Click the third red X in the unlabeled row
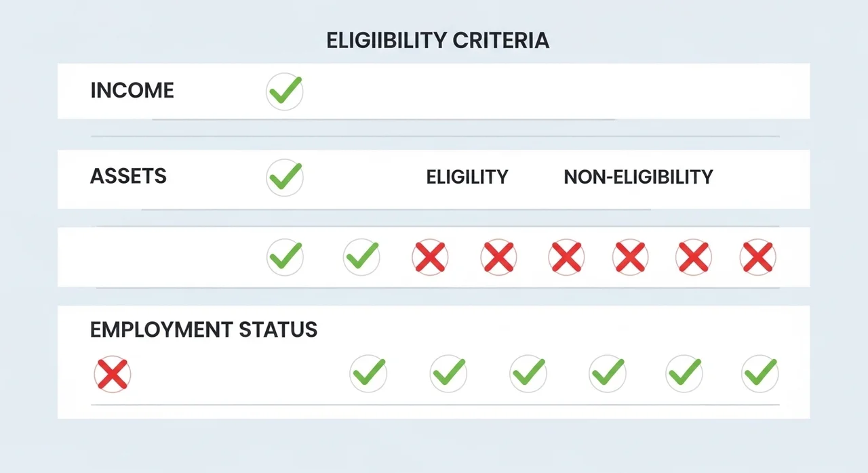The image size is (868, 473). coord(566,257)
